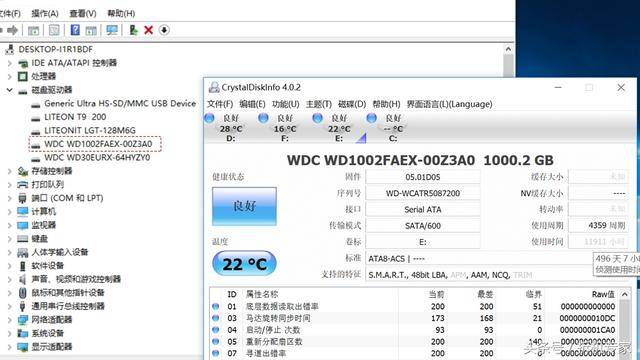The width and height of the screenshot is (640, 360).
Task: Click status dot for SMART attribute 04
Action: tap(216, 330)
